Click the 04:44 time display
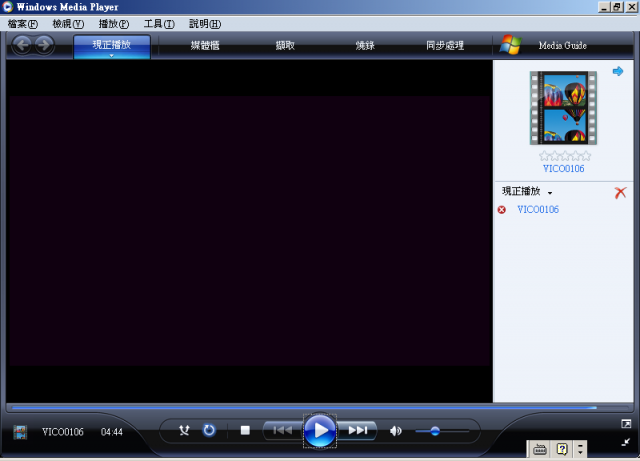 [x=112, y=432]
